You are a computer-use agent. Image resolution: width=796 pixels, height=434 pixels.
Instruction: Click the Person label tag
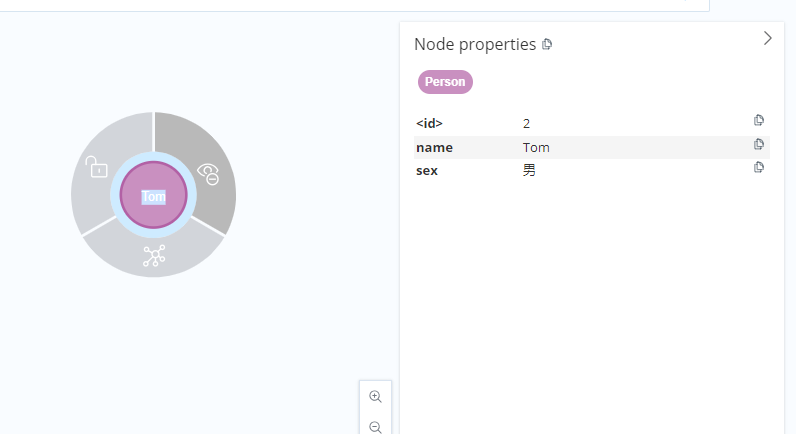[445, 82]
